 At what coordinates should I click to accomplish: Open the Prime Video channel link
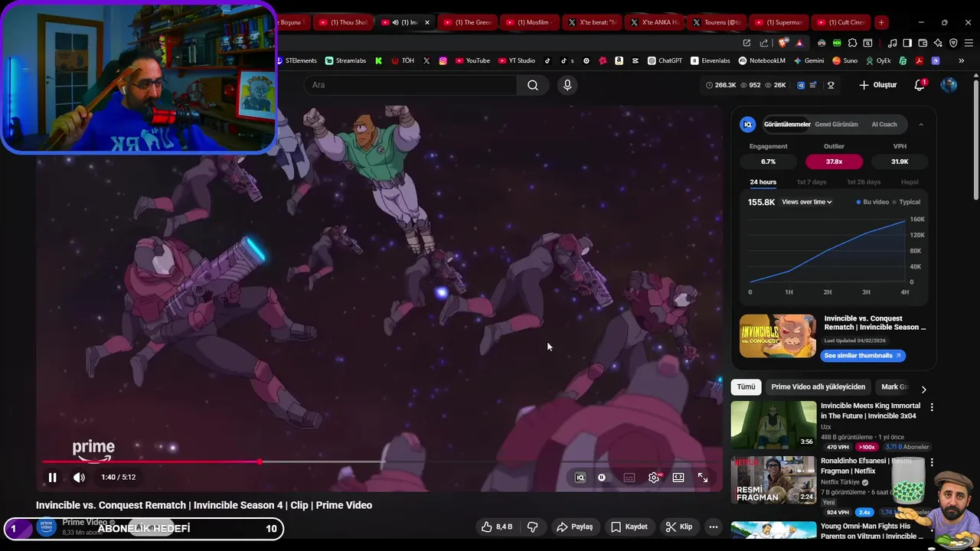coord(84,522)
